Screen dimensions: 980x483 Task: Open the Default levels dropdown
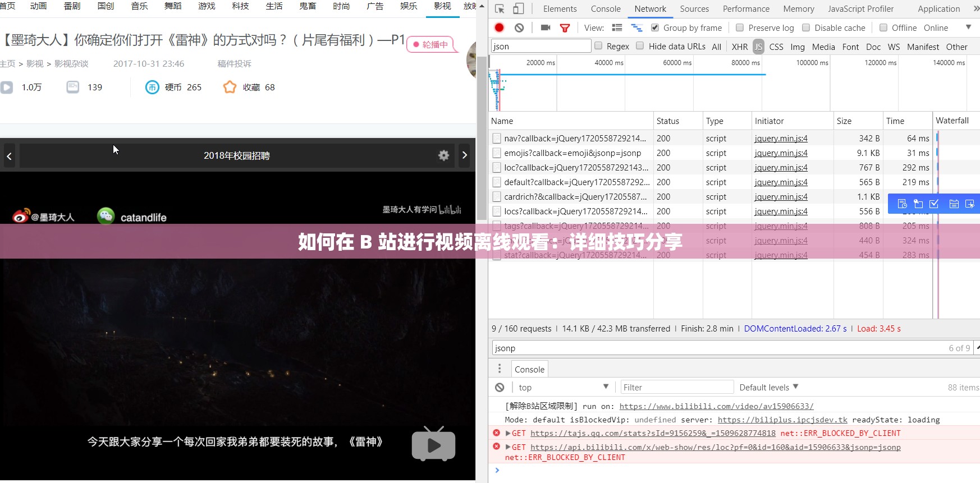tap(769, 387)
